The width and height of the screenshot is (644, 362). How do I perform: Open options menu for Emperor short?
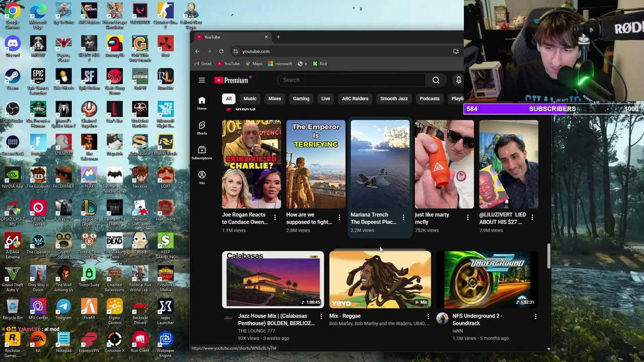pyautogui.click(x=339, y=217)
